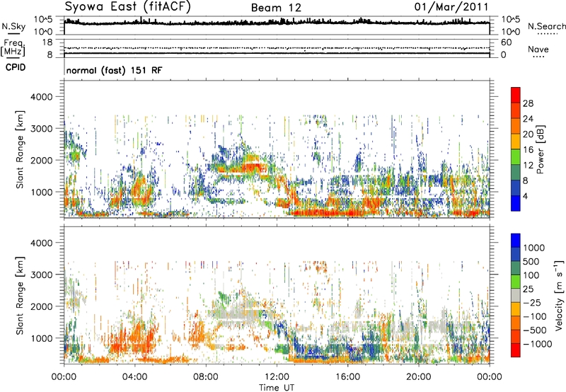Click the blue top of velocity colorbar
Viewport: 566px width, 392px height.
coord(516,241)
